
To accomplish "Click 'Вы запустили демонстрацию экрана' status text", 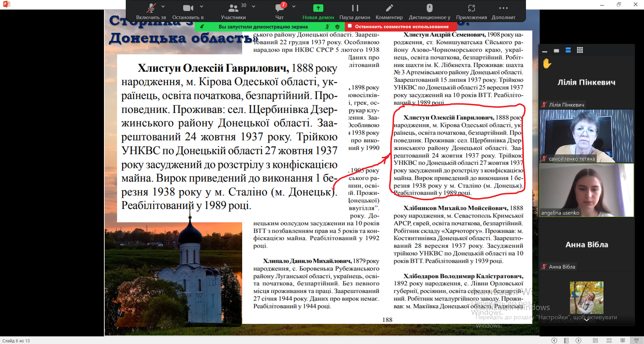I will click(x=263, y=26).
